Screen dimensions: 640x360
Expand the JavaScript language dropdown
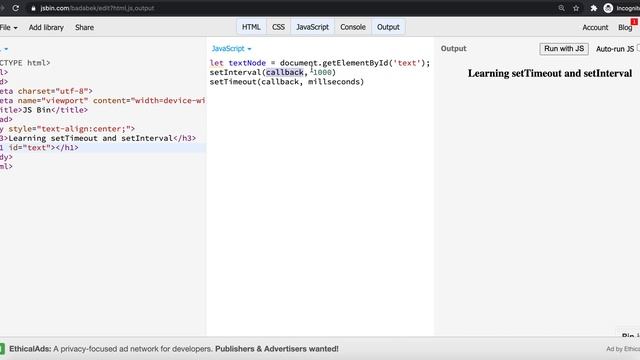(231, 49)
